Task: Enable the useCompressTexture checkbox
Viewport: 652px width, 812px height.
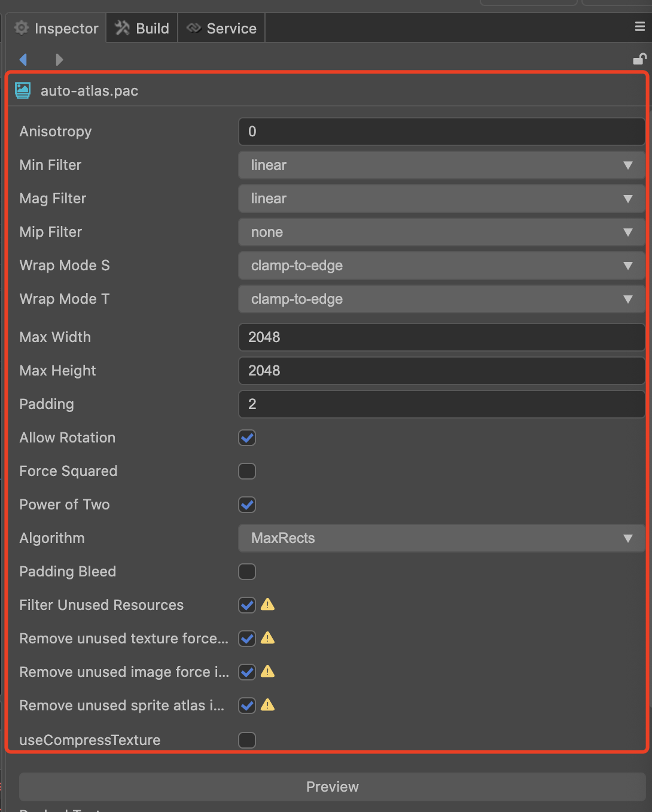Action: coord(247,740)
